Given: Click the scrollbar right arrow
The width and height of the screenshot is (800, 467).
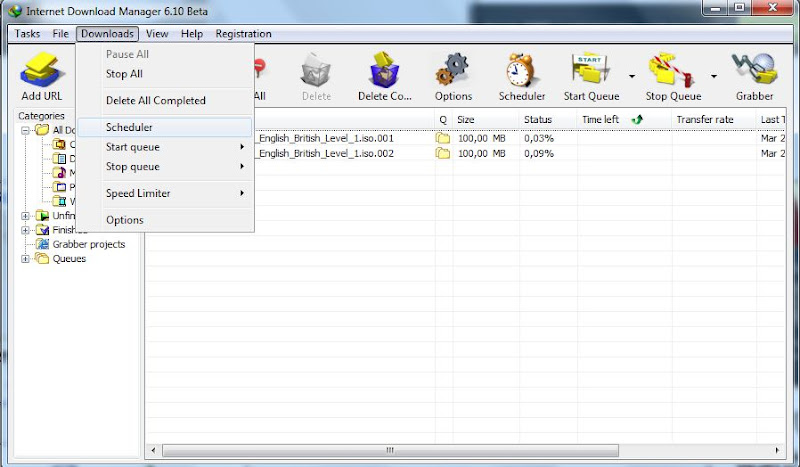Looking at the screenshot, I should [777, 450].
